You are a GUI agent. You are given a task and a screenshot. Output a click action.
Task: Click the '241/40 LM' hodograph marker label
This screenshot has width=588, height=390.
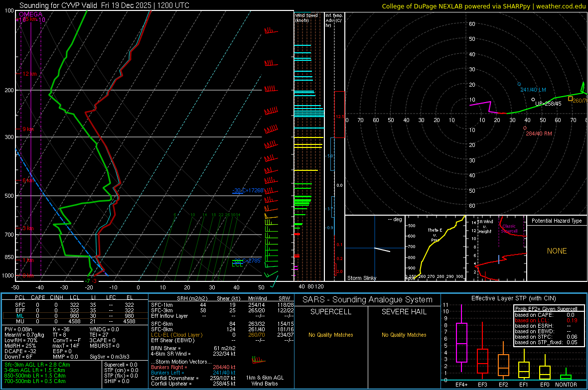coord(533,90)
